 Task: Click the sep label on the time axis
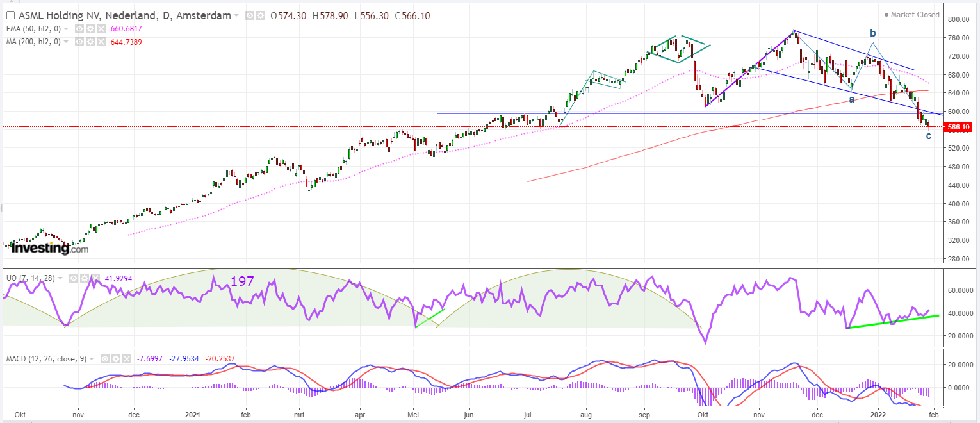pyautogui.click(x=644, y=415)
